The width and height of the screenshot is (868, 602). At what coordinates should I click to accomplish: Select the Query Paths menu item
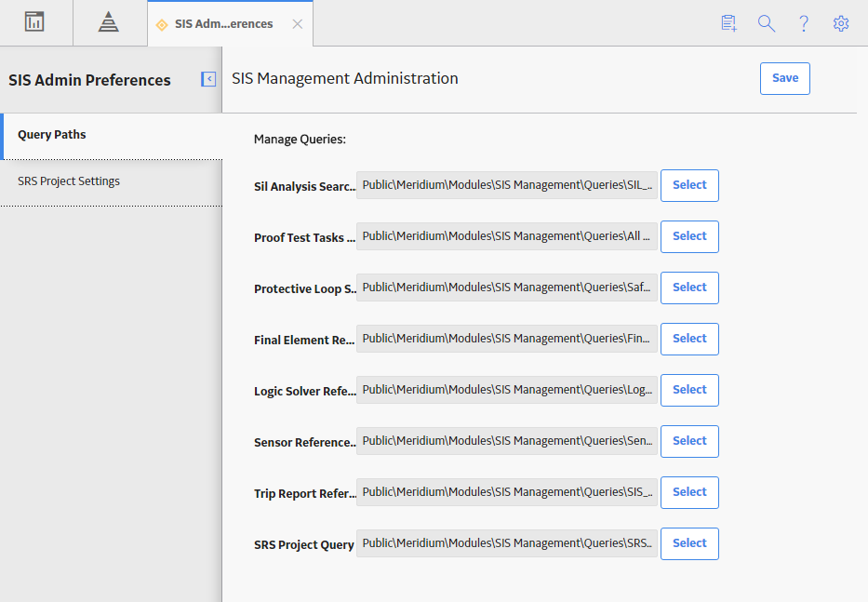click(113, 135)
